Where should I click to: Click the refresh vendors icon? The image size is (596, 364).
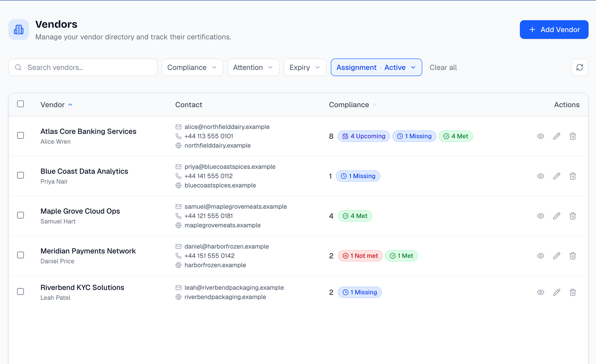pos(579,67)
